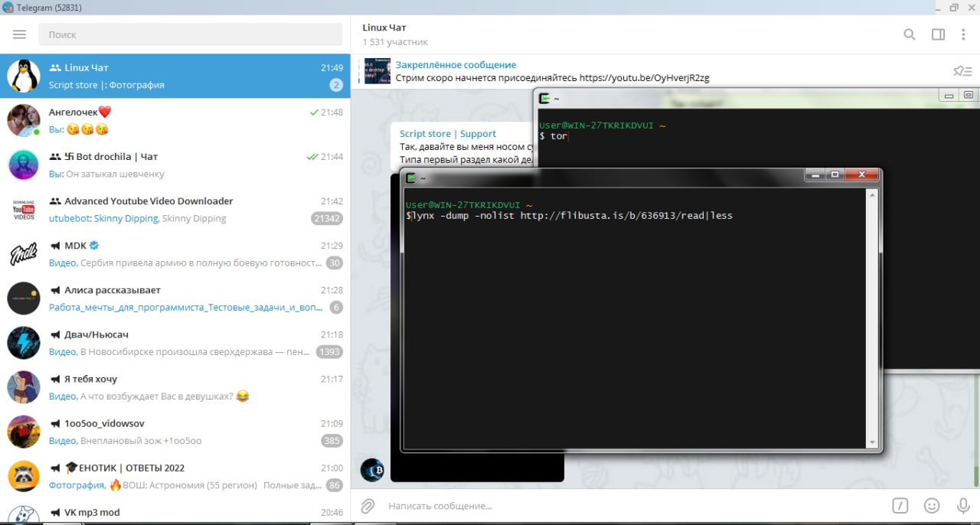Click the ЕНОТИК raccoon avatar
Viewport: 980px width, 525px height.
pyautogui.click(x=24, y=475)
